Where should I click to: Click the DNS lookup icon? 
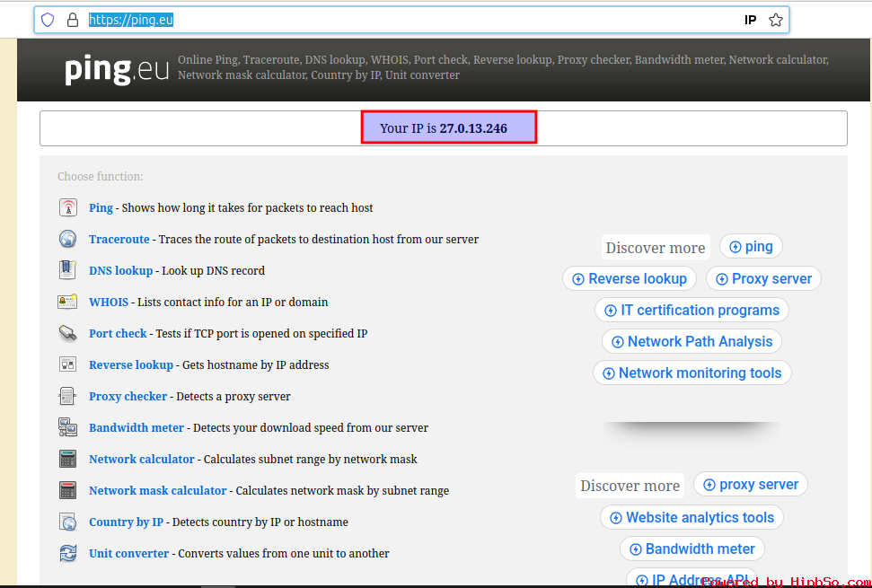(67, 270)
